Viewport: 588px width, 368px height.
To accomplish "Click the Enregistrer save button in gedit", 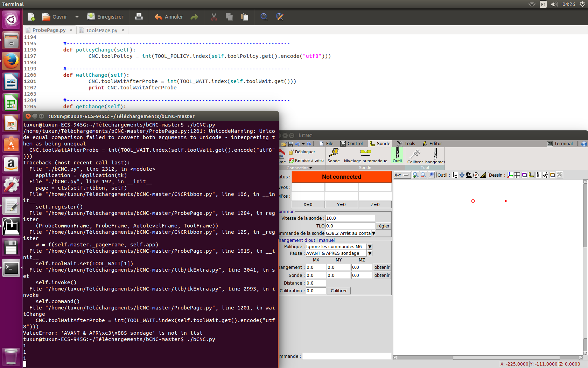I will pos(105,16).
